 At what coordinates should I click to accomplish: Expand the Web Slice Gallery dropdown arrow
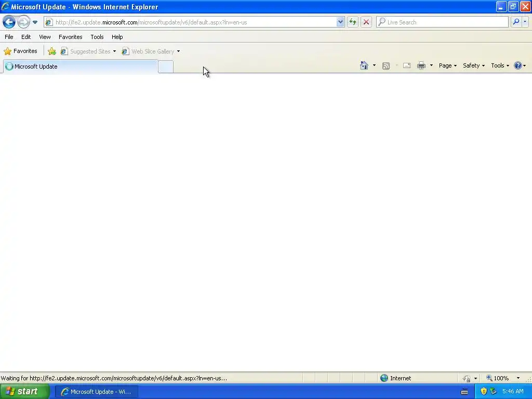(x=179, y=51)
